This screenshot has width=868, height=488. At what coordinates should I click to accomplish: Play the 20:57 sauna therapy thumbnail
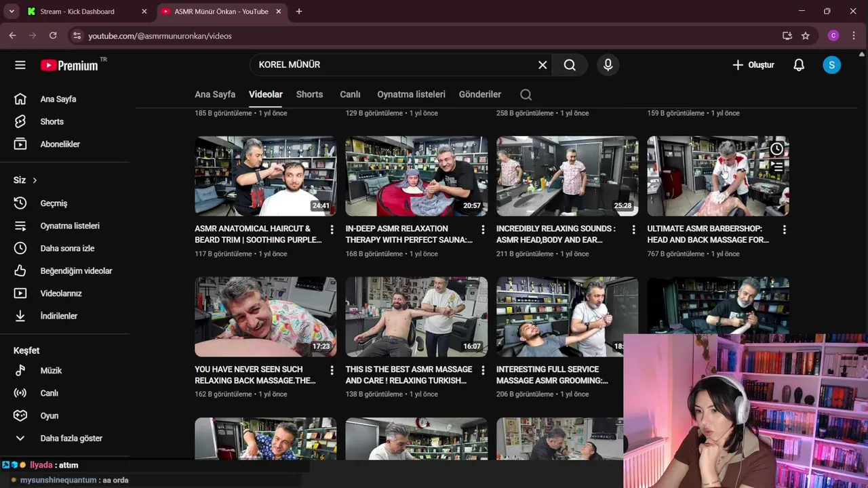pos(416,176)
